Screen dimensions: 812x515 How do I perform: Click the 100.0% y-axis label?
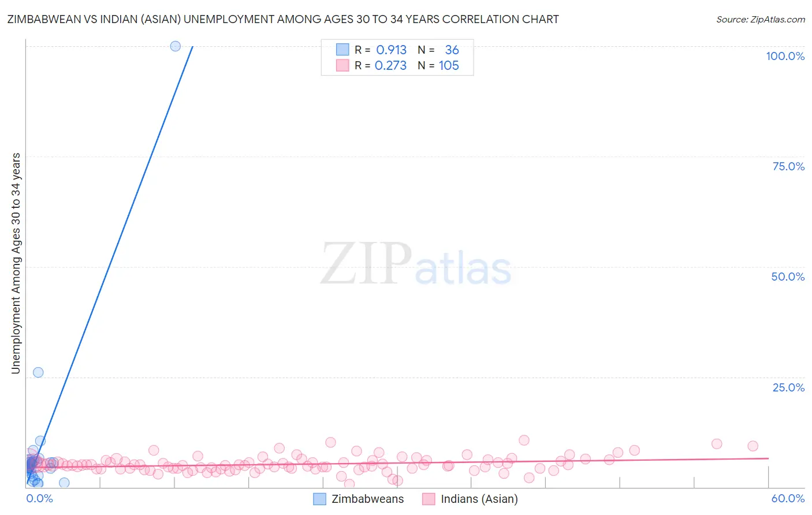785,56
